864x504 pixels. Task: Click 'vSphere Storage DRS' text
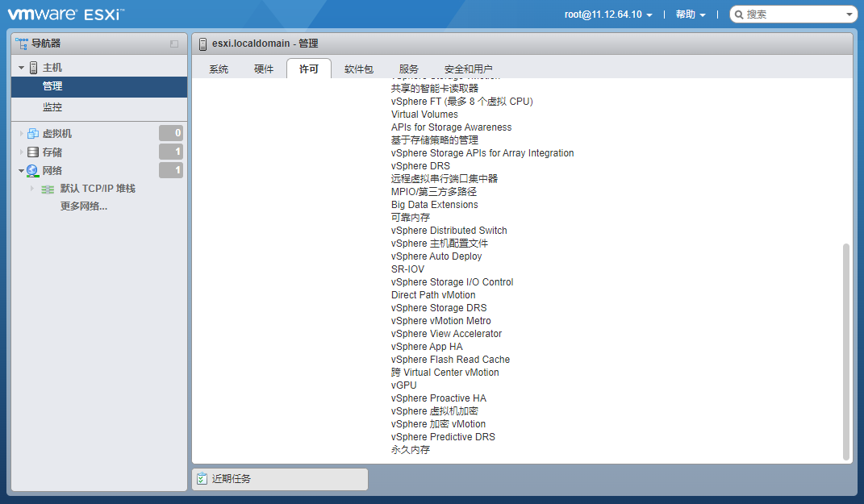439,308
